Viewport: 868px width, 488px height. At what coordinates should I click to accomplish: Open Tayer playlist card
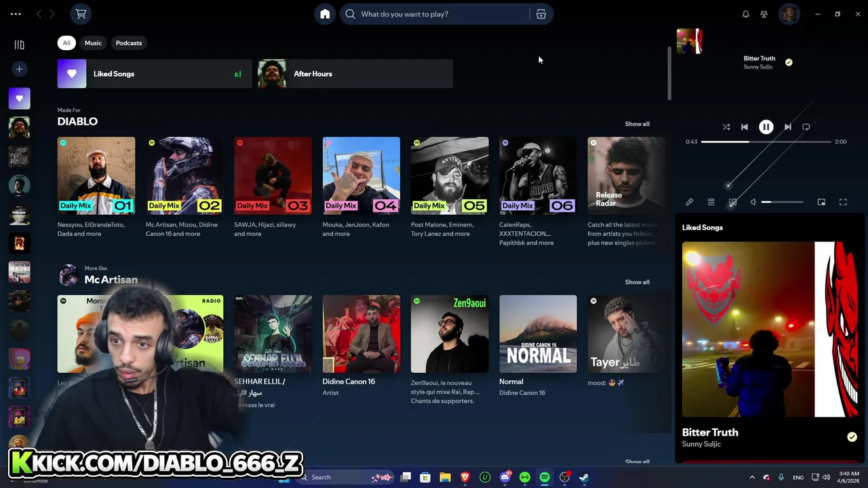point(626,342)
